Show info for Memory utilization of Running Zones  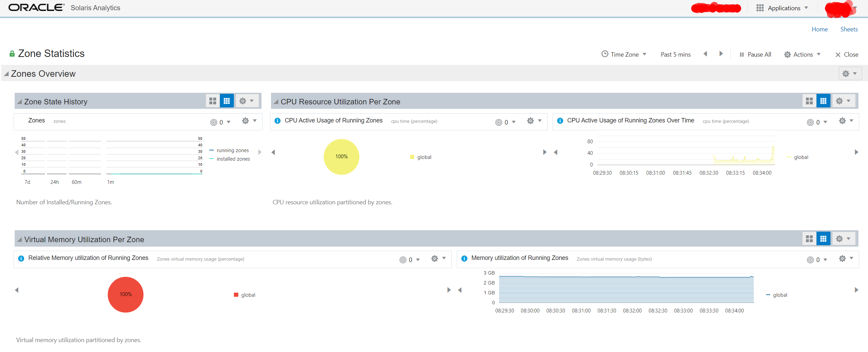pyautogui.click(x=464, y=259)
